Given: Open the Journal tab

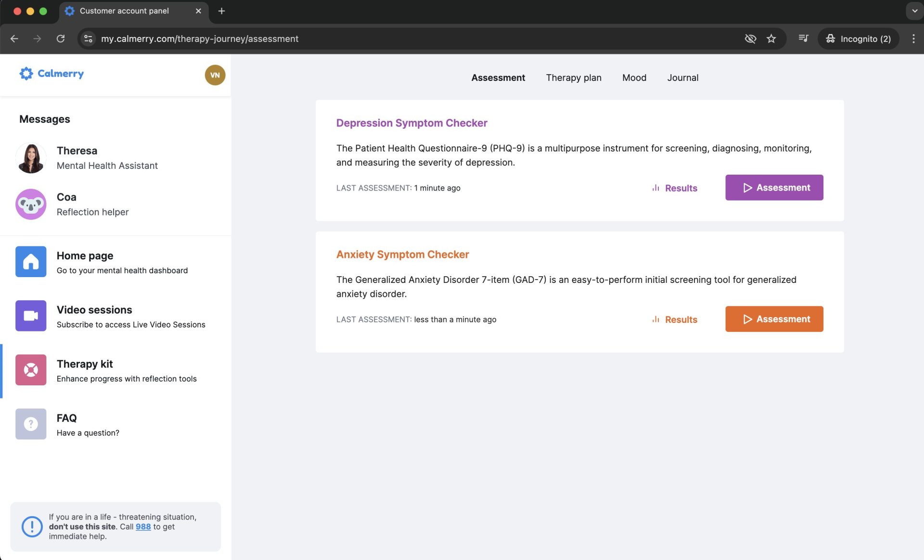Looking at the screenshot, I should tap(682, 78).
